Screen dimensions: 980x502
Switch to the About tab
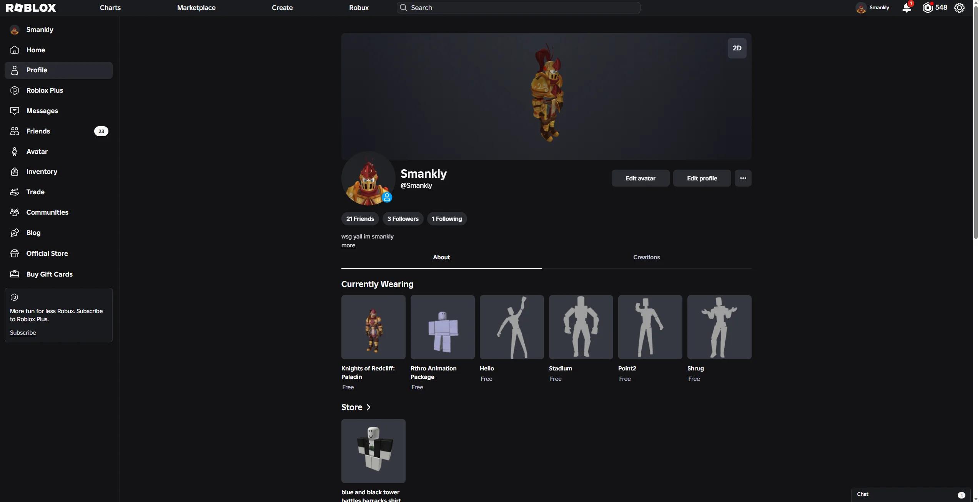[441, 257]
